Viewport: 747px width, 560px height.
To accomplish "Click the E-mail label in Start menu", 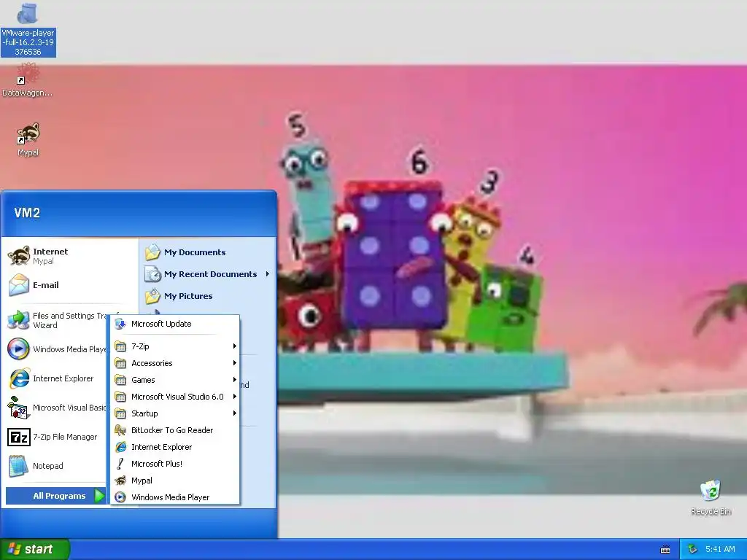I will [46, 285].
